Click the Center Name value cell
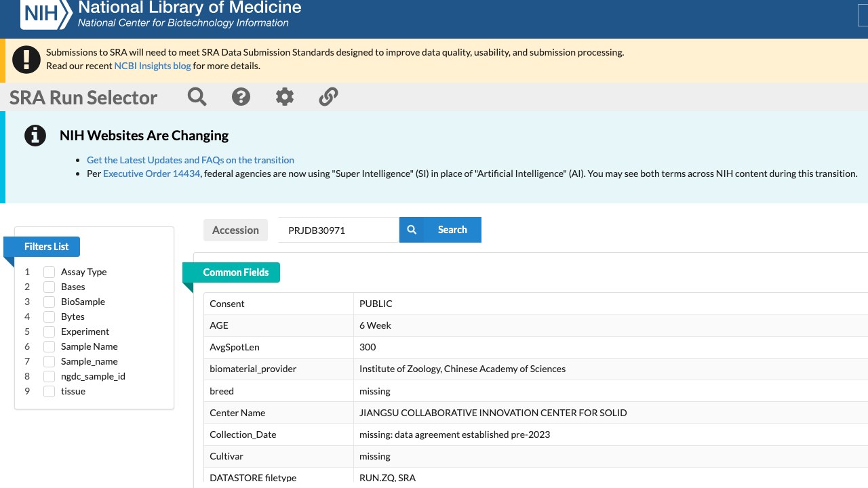 [610, 412]
